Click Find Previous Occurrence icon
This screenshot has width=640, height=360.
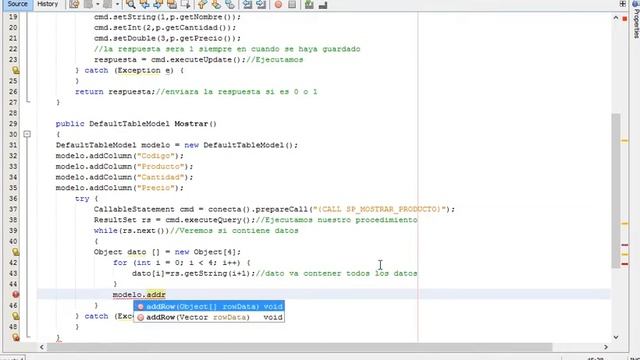tap(144, 4)
